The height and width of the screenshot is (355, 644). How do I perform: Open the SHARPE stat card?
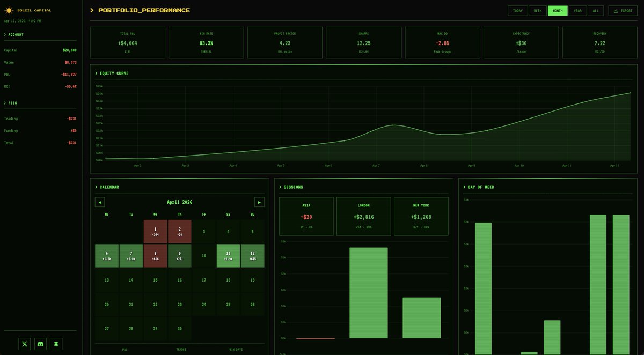pos(364,42)
